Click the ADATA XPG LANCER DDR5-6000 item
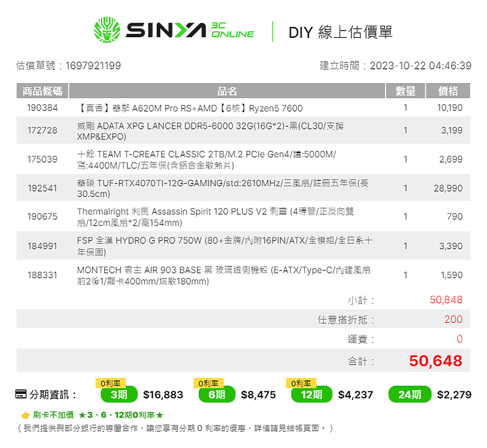This screenshot has width=487, height=448. tap(210, 131)
